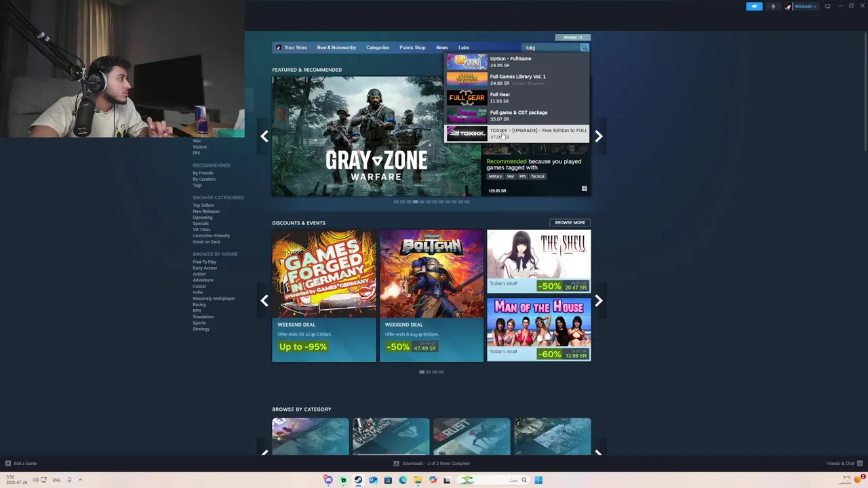
Task: Open Great on Deck link
Action: [207, 242]
